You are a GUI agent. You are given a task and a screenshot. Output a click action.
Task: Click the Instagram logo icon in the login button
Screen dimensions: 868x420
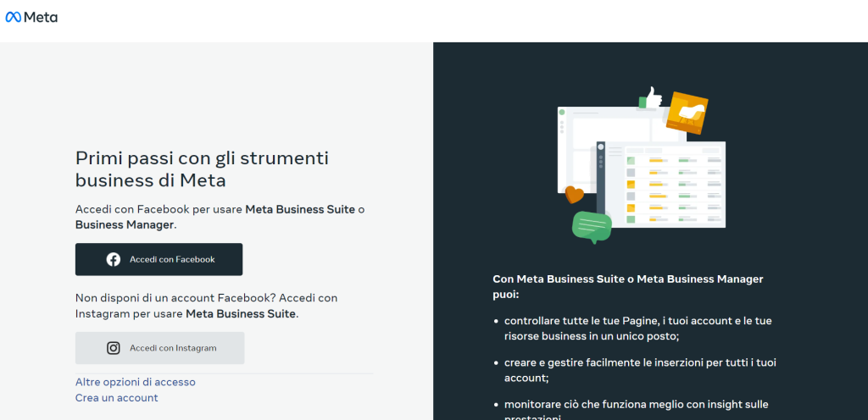tap(114, 348)
